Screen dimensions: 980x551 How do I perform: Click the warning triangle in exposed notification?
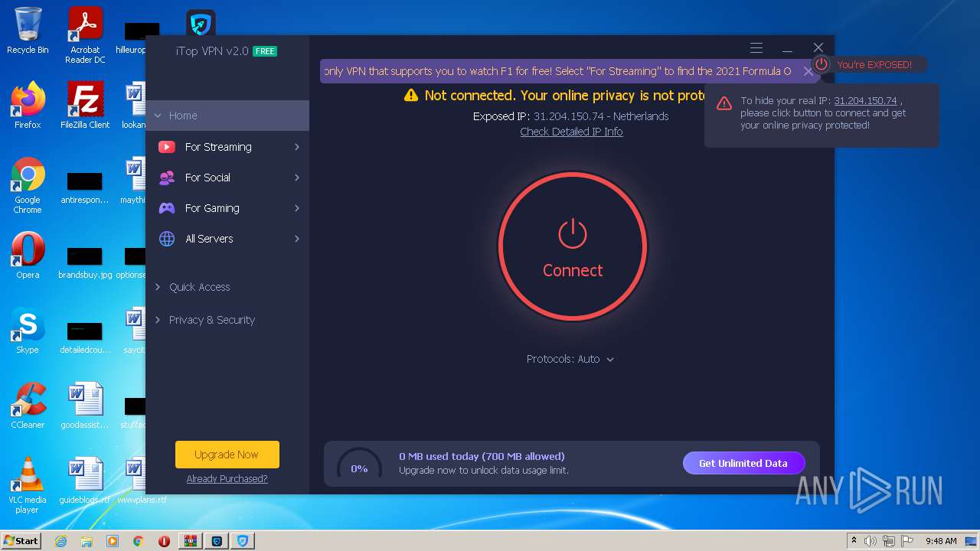(x=724, y=103)
